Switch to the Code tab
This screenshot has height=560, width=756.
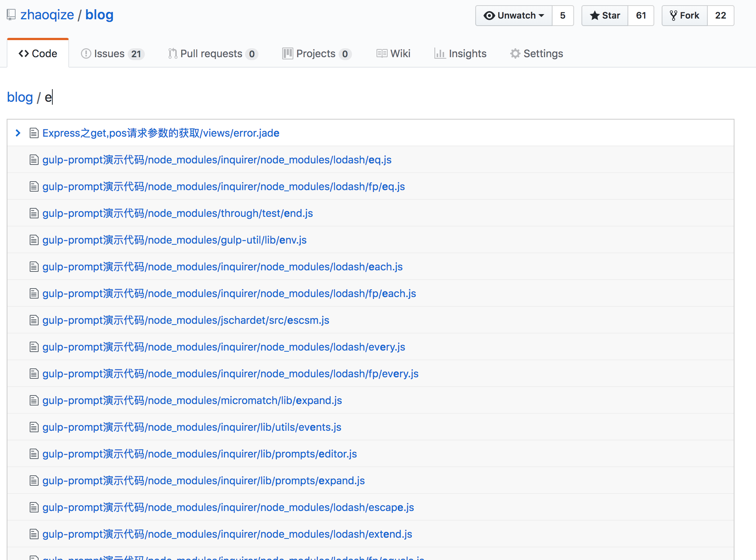(x=38, y=53)
